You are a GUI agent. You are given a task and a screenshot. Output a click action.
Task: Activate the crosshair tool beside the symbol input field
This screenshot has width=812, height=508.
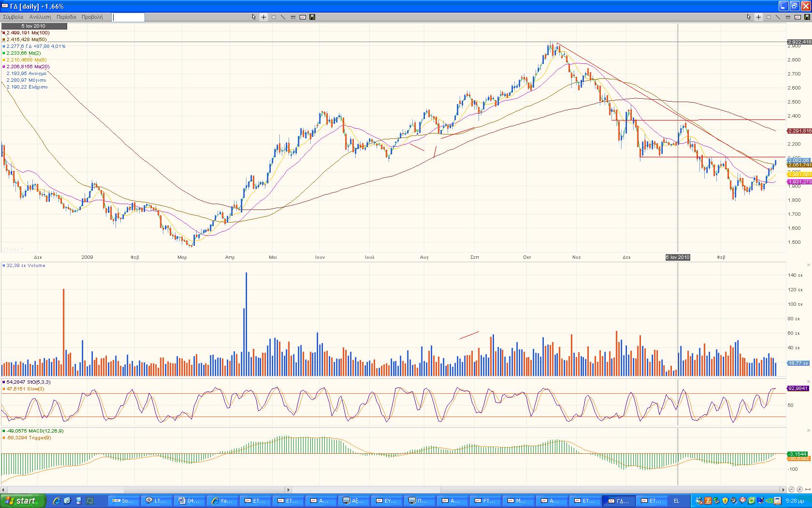click(263, 17)
